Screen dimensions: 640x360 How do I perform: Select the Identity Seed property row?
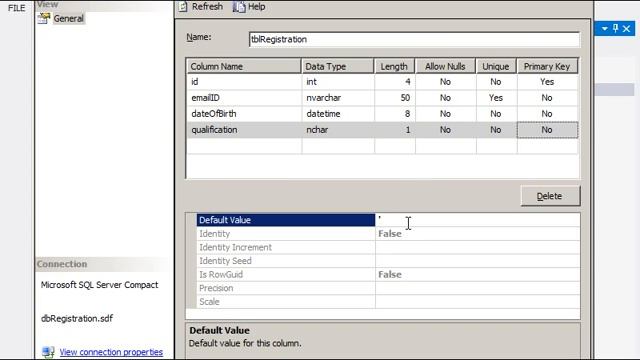(x=388, y=261)
